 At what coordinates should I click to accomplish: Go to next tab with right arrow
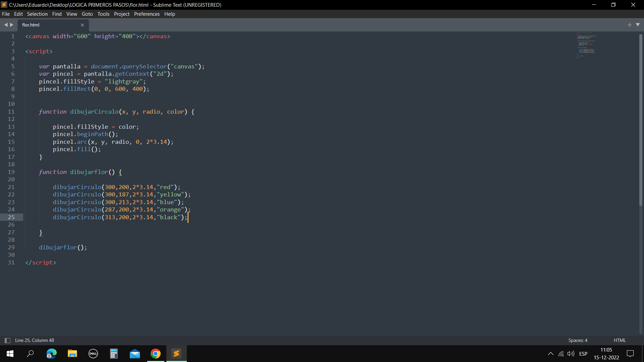tap(12, 25)
